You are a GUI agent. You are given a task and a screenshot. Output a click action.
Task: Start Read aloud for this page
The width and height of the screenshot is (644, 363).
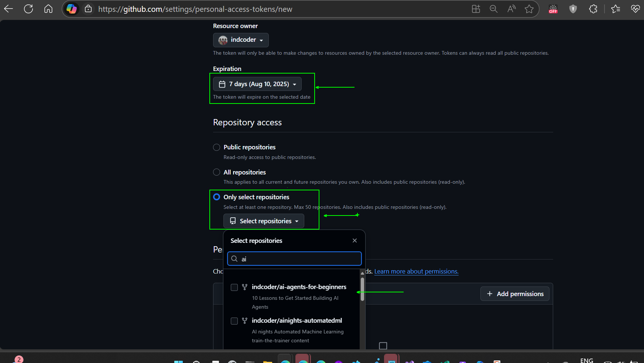point(511,9)
